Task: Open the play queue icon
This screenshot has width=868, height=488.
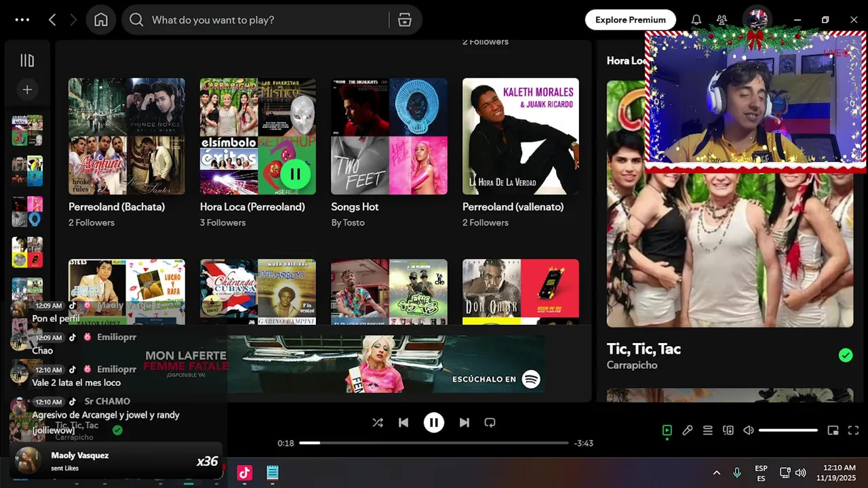Action: [708, 430]
